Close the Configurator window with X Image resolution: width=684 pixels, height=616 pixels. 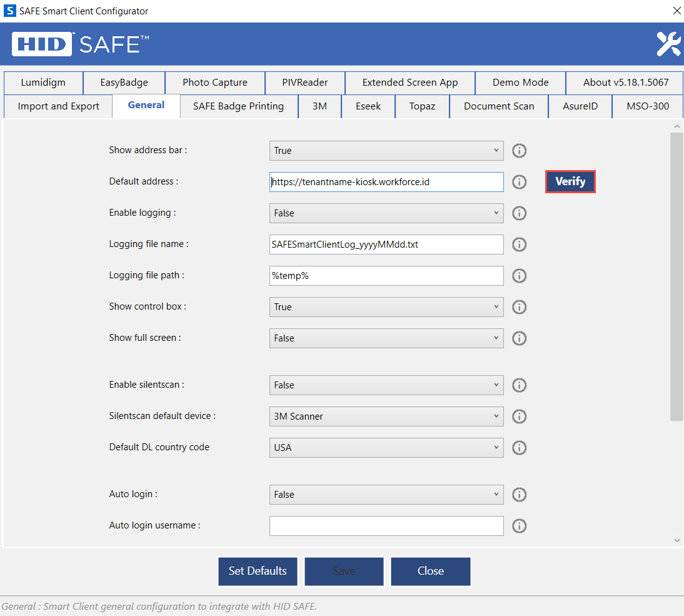(x=676, y=11)
